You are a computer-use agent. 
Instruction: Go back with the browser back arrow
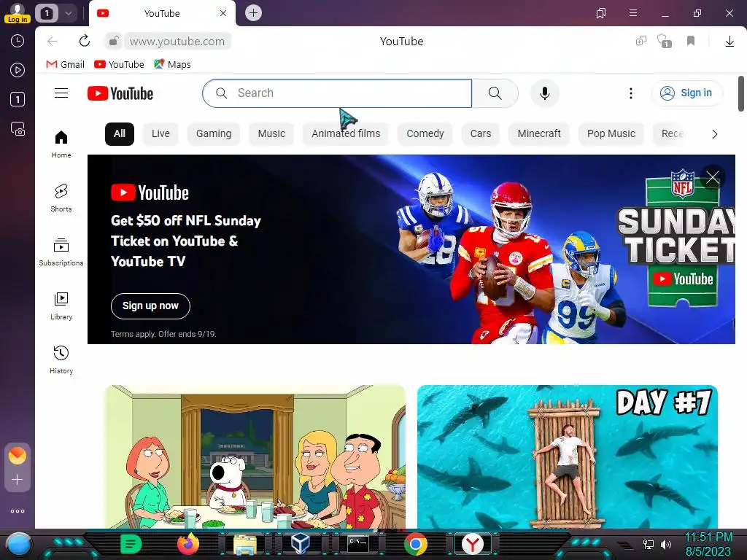[x=53, y=41]
